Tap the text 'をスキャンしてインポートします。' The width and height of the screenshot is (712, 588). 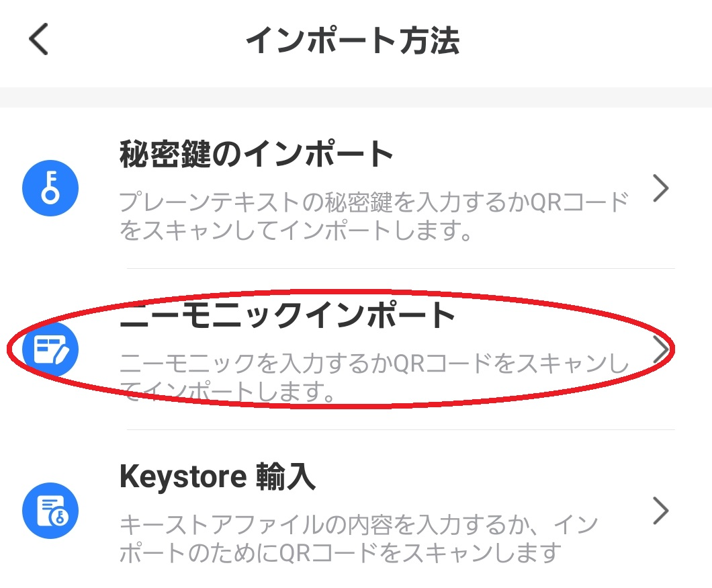point(295,230)
